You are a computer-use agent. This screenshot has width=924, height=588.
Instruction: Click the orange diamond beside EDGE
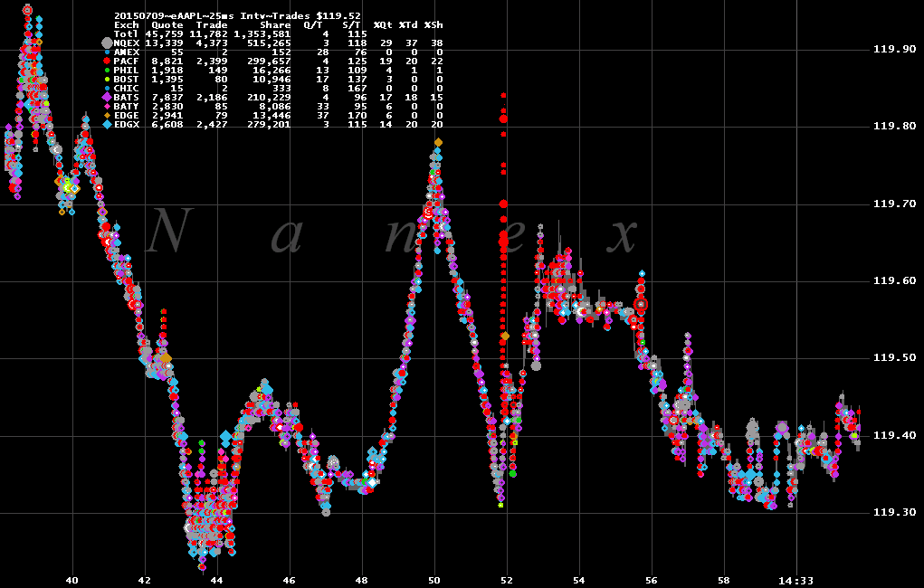107,116
